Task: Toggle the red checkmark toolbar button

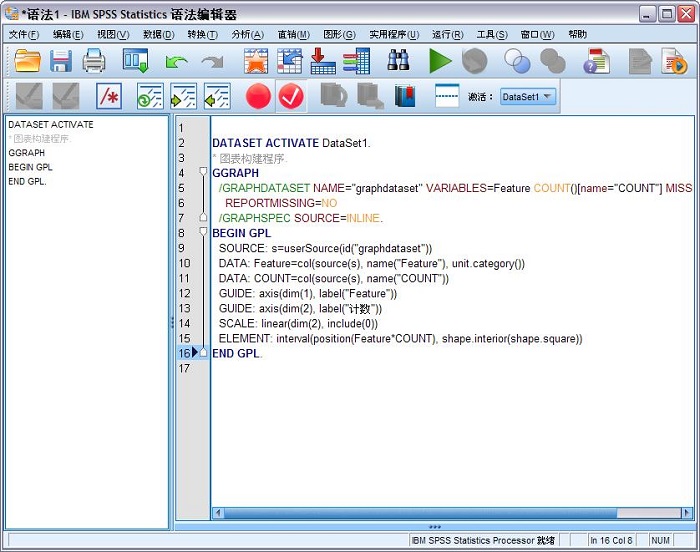Action: [291, 97]
